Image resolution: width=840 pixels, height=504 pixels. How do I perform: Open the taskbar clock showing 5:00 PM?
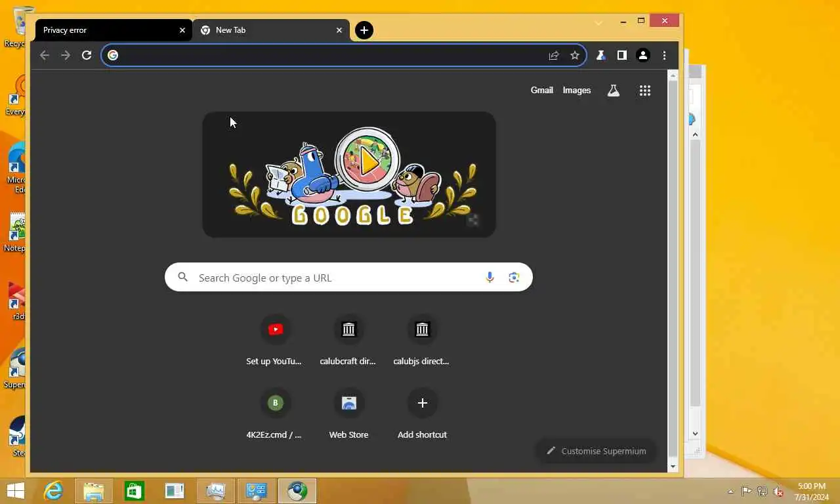(x=812, y=492)
